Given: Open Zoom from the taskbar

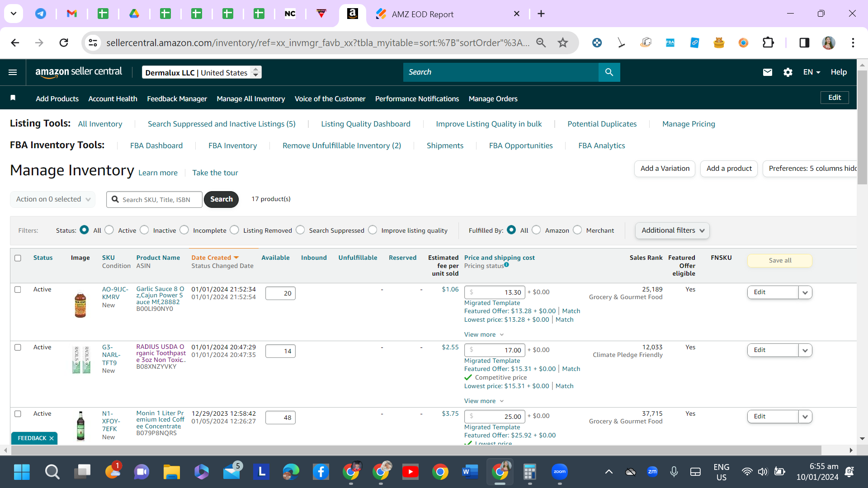Looking at the screenshot, I should click(x=560, y=472).
